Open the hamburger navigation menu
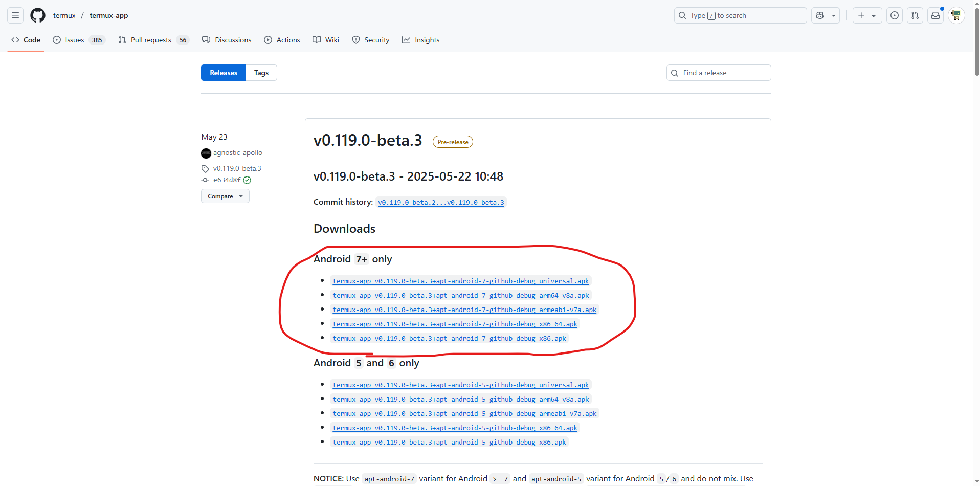Screen dimensions: 980x486 [15, 15]
